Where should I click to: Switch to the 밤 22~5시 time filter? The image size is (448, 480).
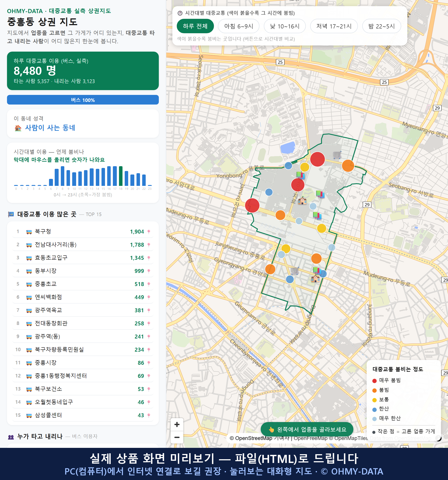(x=381, y=26)
